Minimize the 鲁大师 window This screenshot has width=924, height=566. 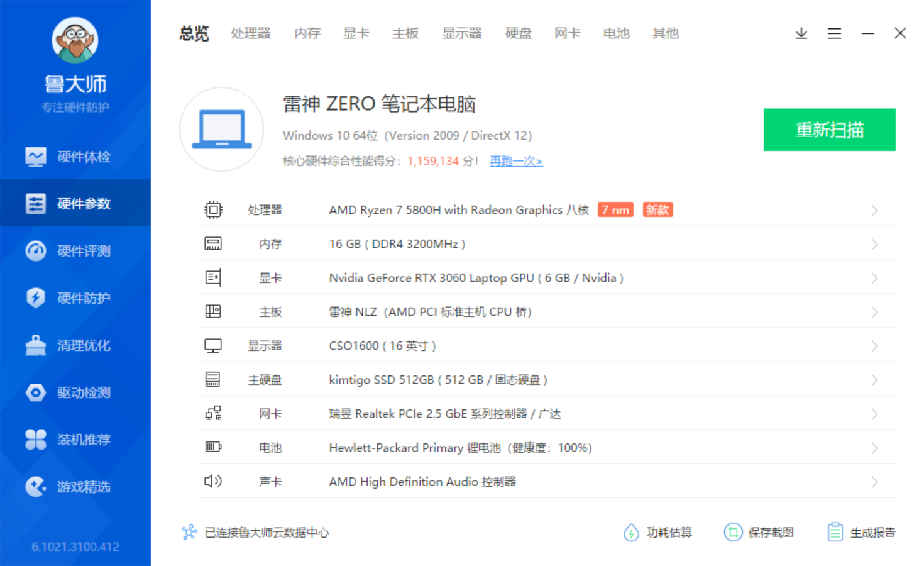click(x=867, y=33)
